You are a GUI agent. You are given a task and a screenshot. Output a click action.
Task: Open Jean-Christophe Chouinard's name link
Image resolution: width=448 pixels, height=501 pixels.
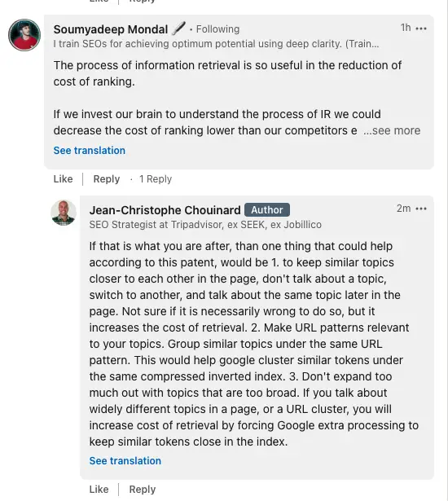[x=165, y=210]
